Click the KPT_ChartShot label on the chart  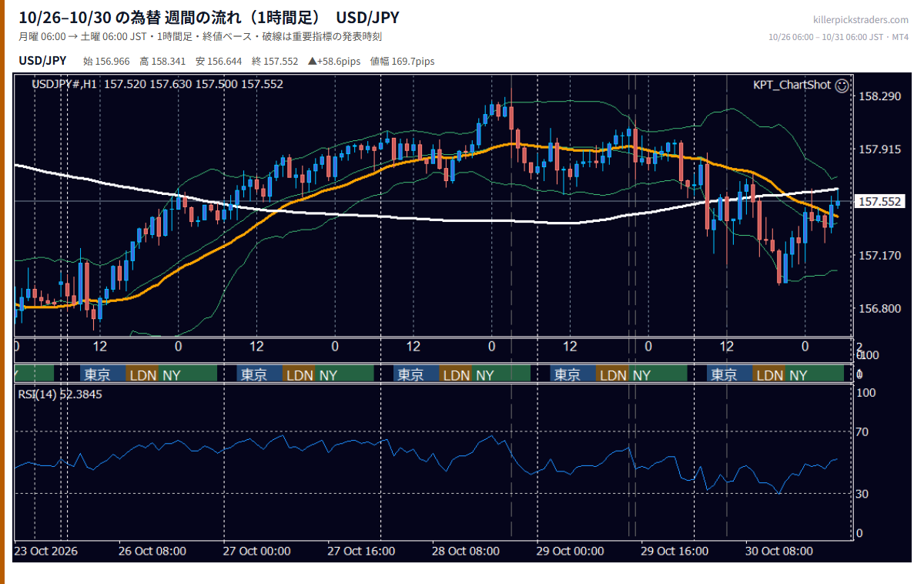point(792,85)
